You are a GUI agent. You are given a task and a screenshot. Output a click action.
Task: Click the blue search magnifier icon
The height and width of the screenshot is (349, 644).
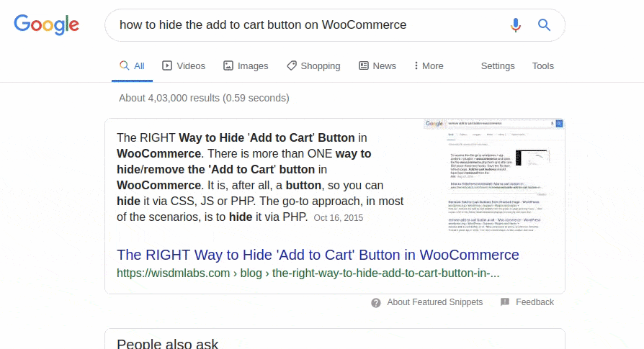544,25
